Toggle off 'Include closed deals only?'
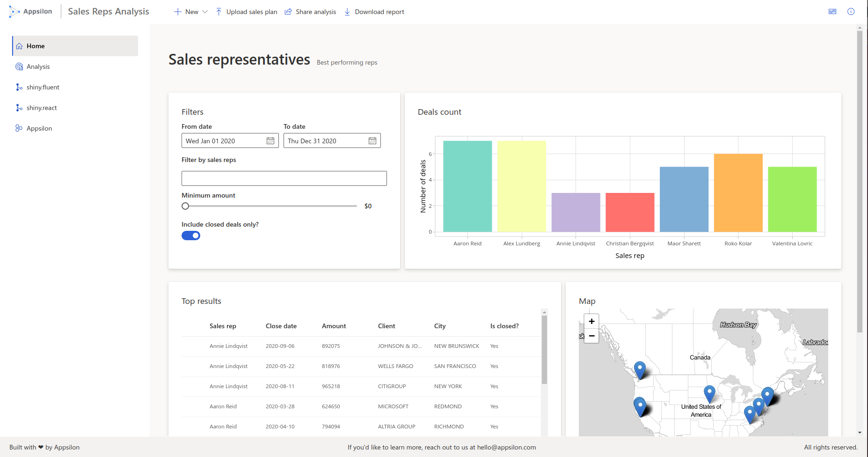The width and height of the screenshot is (868, 457). point(190,235)
